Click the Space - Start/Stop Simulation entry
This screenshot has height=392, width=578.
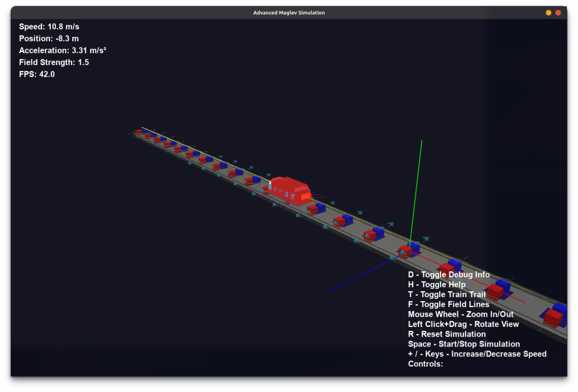tap(464, 344)
